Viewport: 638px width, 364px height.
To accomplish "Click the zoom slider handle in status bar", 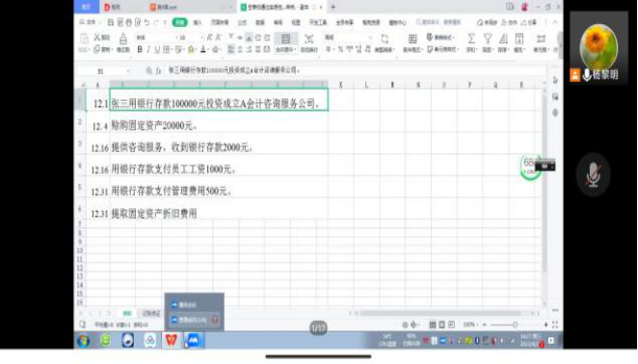I will 515,325.
